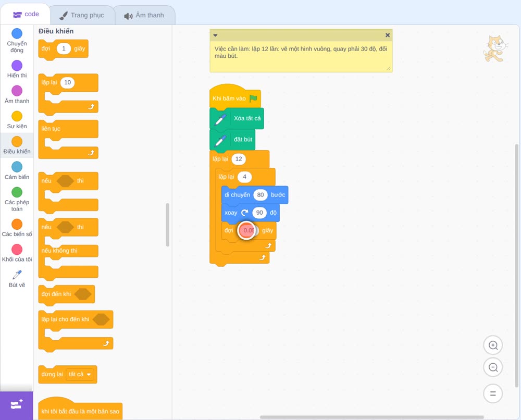Select the Cảm biến category circle
Viewport: 521px width, 420px height.
pyautogui.click(x=17, y=167)
